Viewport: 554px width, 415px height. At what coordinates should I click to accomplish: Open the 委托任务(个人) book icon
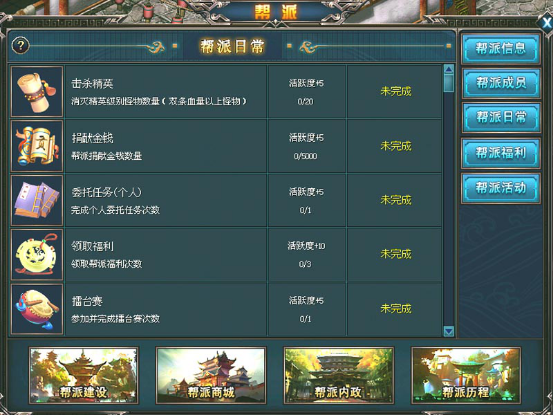[37, 200]
